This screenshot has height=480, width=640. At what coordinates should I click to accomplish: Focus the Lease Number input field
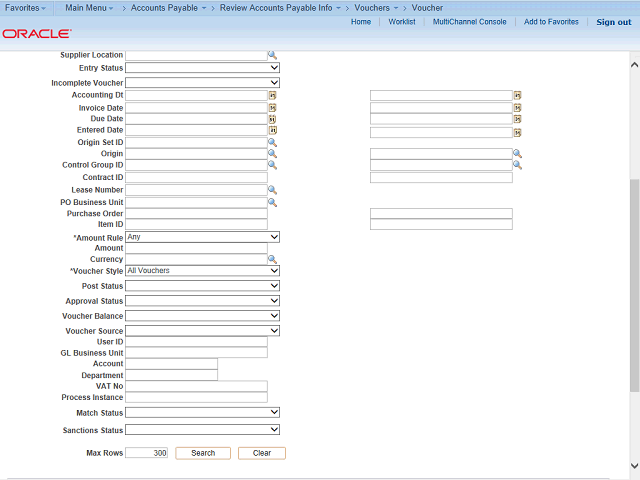pos(196,190)
